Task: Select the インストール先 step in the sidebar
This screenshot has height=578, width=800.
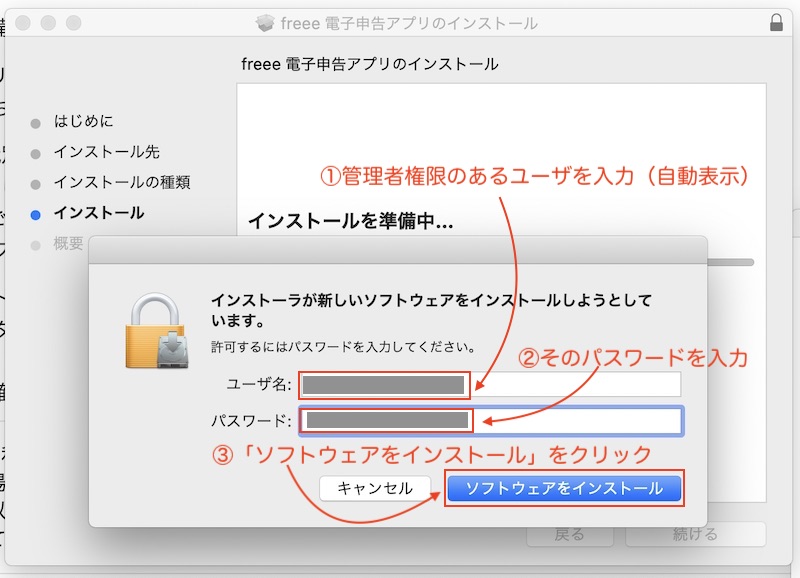Action: pos(106,153)
